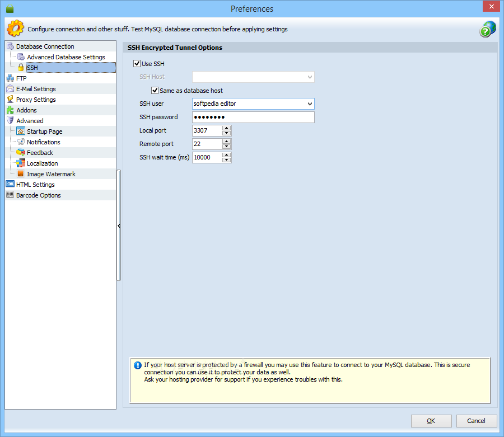Open the SSH user dropdown list
The image size is (504, 437).
pyautogui.click(x=310, y=104)
